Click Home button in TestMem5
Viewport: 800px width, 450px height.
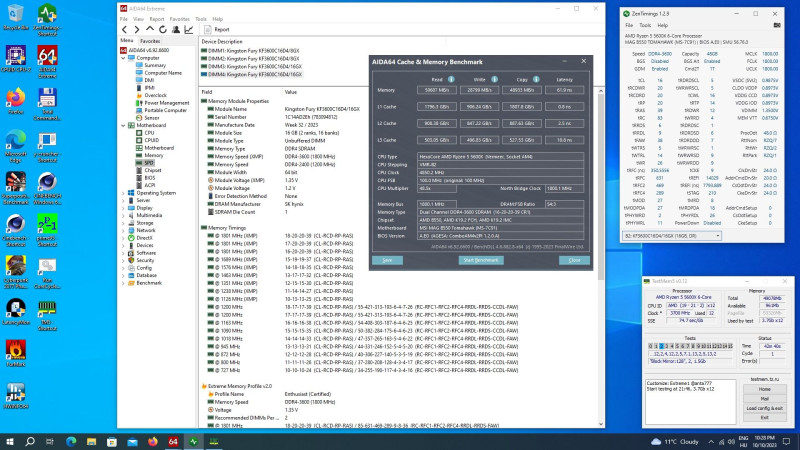pyautogui.click(x=764, y=389)
